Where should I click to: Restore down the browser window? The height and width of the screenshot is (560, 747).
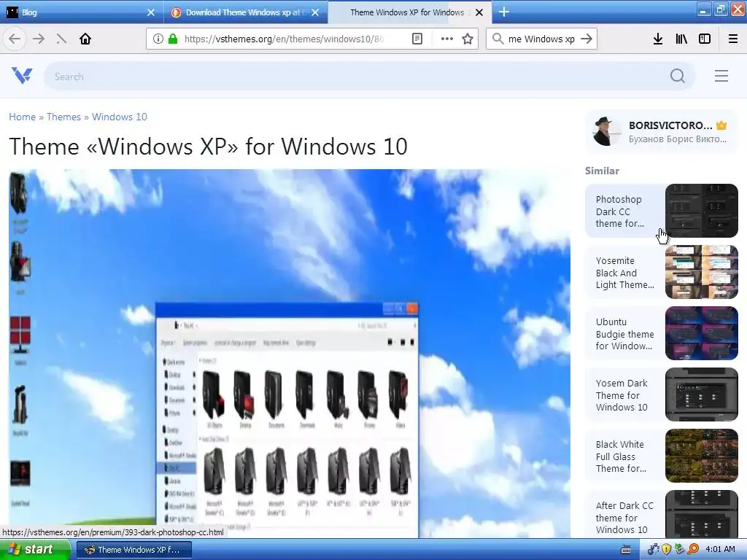[720, 9]
